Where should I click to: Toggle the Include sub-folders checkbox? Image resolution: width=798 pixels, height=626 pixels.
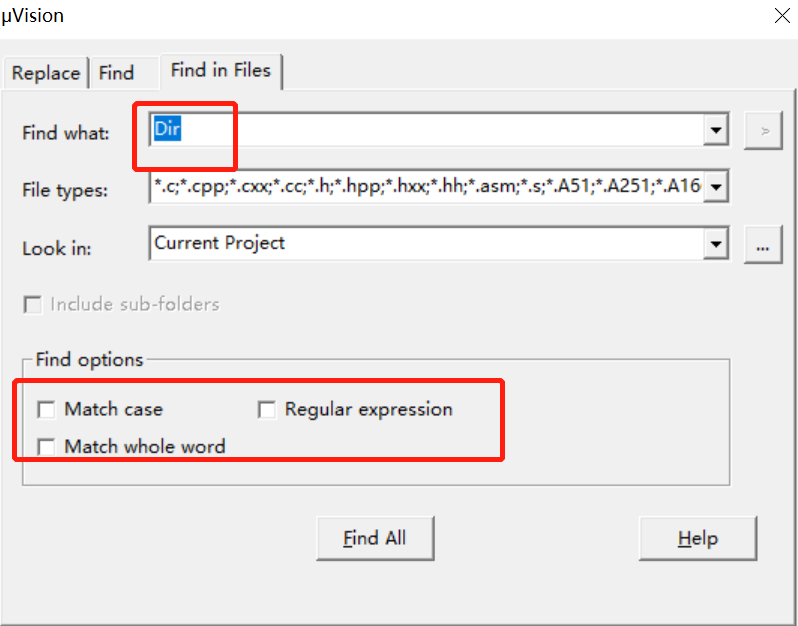click(33, 305)
